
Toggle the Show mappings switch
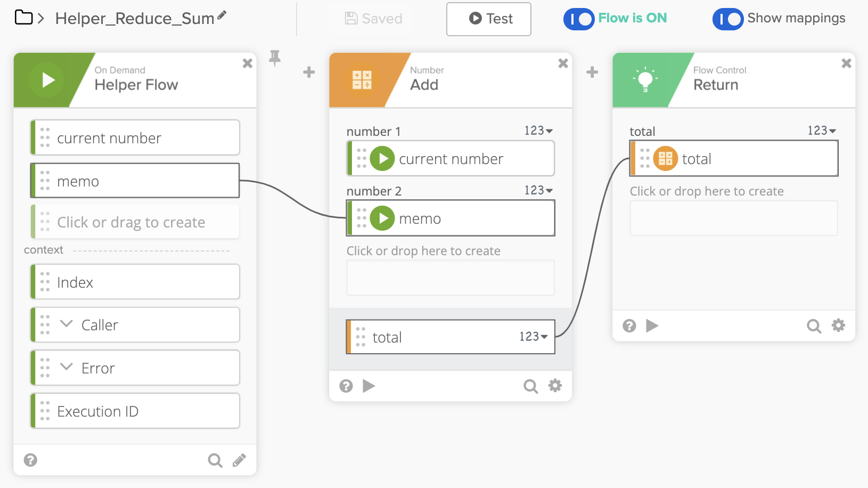728,19
